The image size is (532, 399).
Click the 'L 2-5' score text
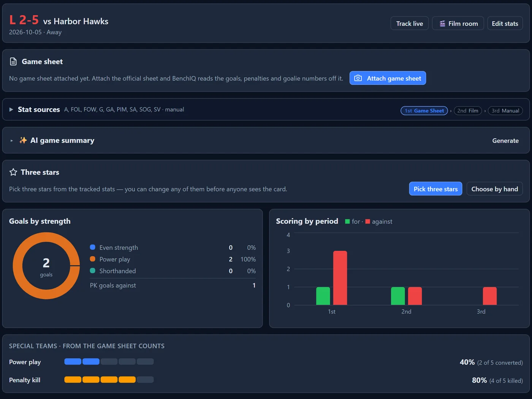(x=24, y=20)
